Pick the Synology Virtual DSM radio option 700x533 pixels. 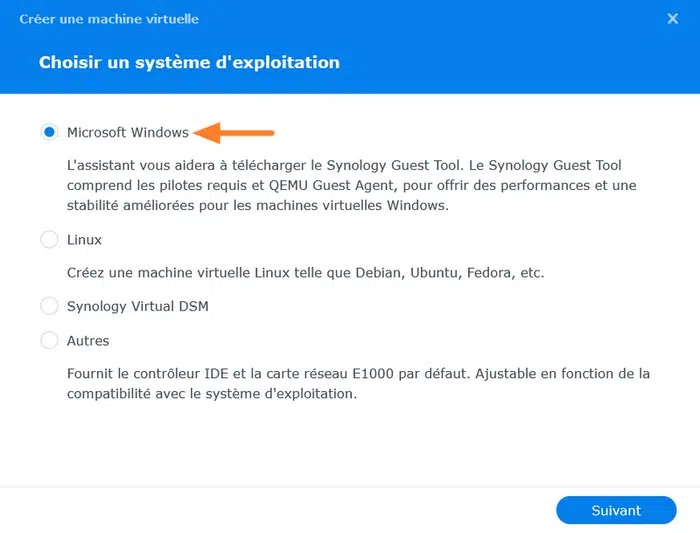49,306
